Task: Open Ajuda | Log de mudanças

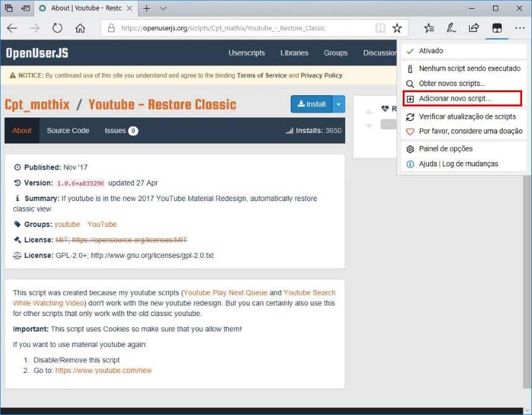Action: pos(463,164)
